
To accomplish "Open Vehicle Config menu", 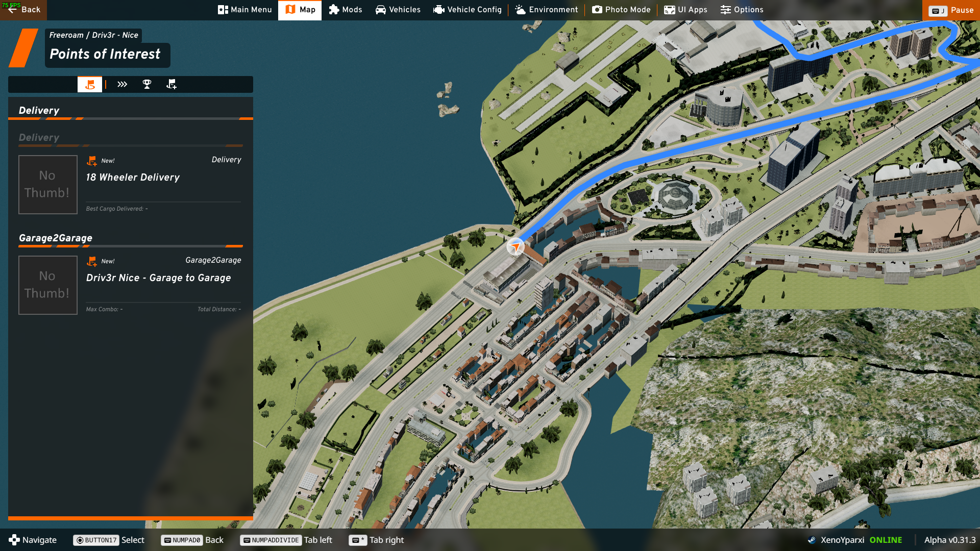I will [x=467, y=10].
